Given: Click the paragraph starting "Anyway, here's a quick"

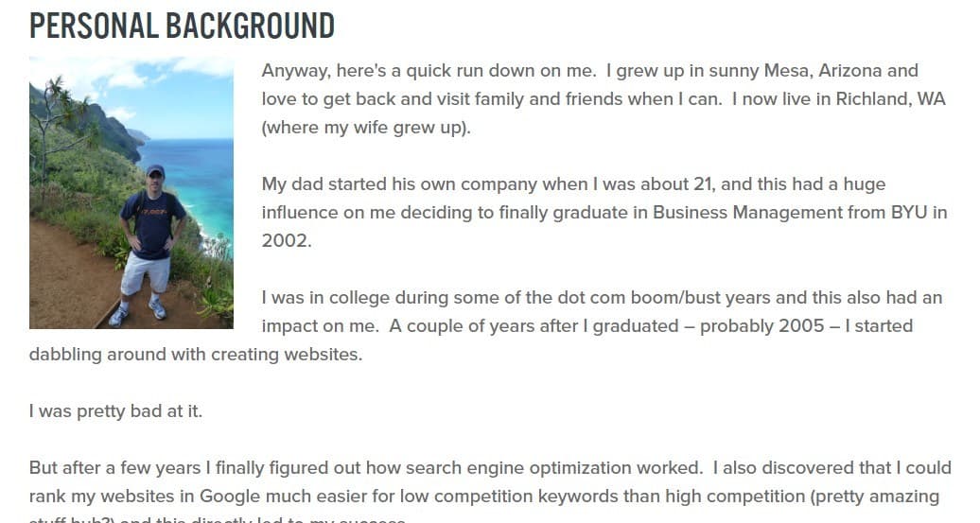Looking at the screenshot, I should tap(604, 98).
